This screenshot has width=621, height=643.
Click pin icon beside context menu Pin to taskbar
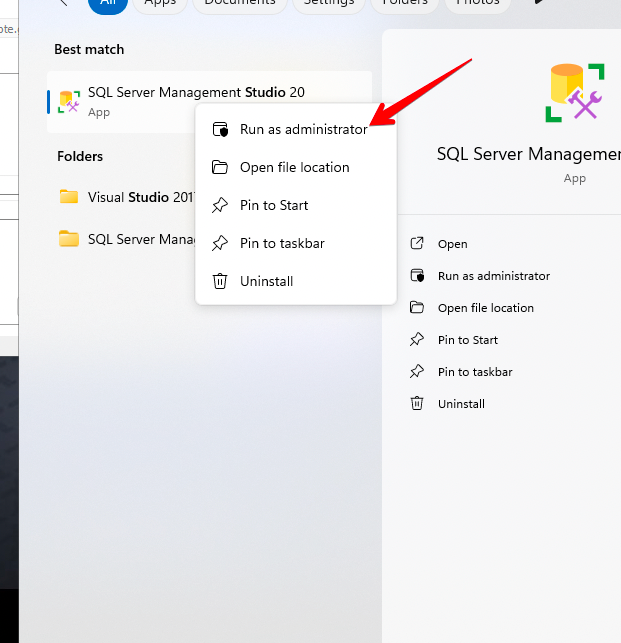tap(220, 244)
